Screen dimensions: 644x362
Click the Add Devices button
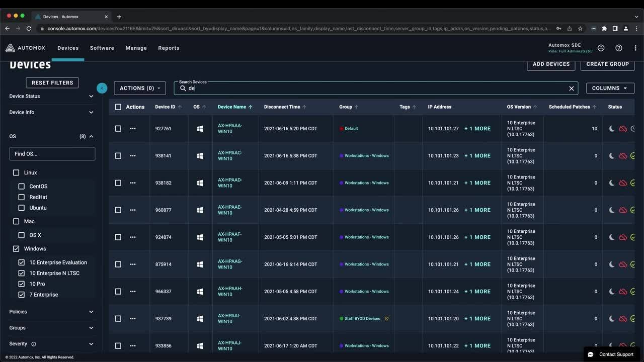coord(551,64)
